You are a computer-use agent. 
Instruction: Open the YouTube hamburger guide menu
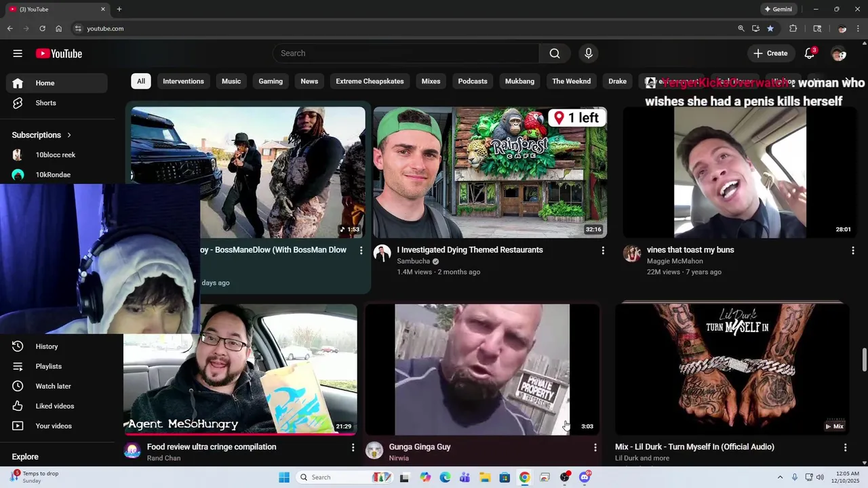pyautogui.click(x=18, y=54)
